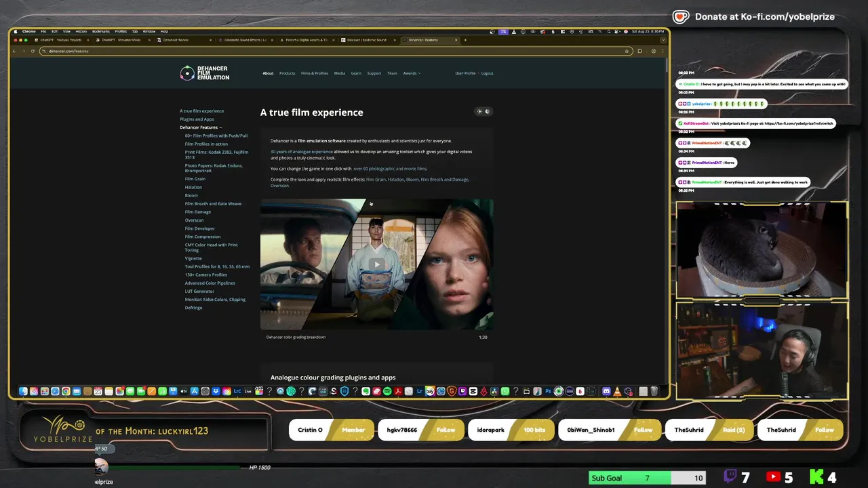Click '30 years of analogue experience' link
The height and width of the screenshot is (488, 868).
301,152
